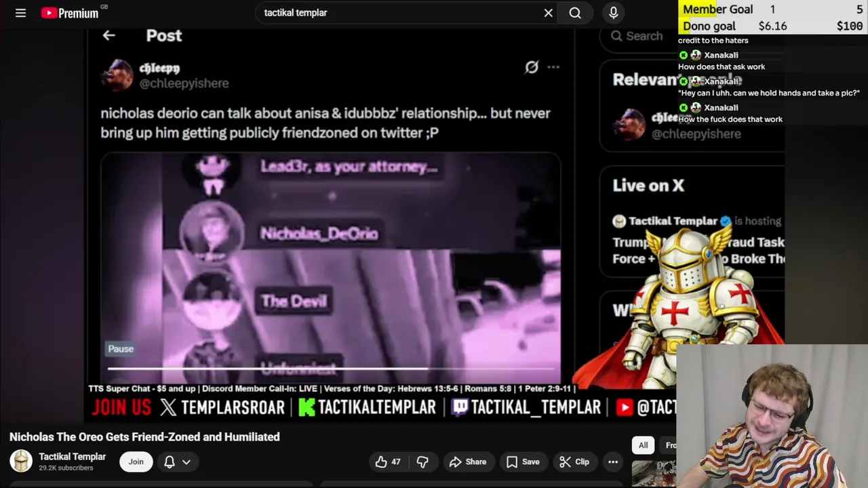Click the 29.2K subscribers text
Screen dimensions: 868x488
click(66, 468)
